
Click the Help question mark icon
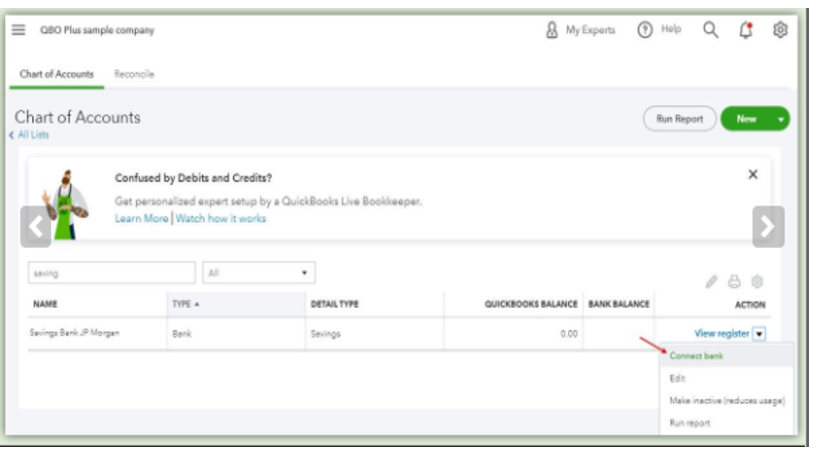pyautogui.click(x=645, y=30)
